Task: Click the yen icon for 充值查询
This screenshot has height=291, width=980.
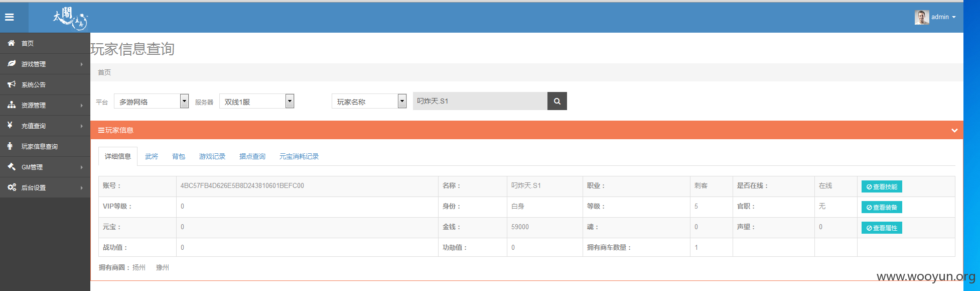Action: [x=10, y=125]
